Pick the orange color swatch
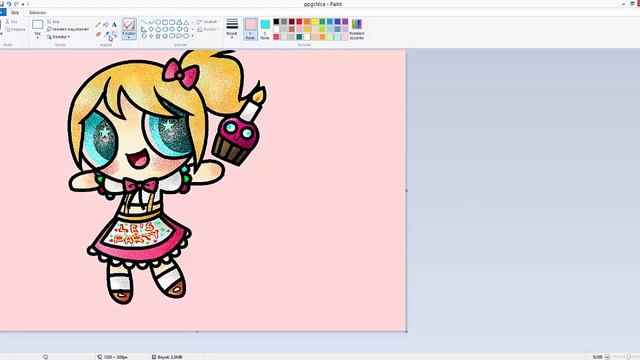The height and width of the screenshot is (360, 640). [307, 22]
